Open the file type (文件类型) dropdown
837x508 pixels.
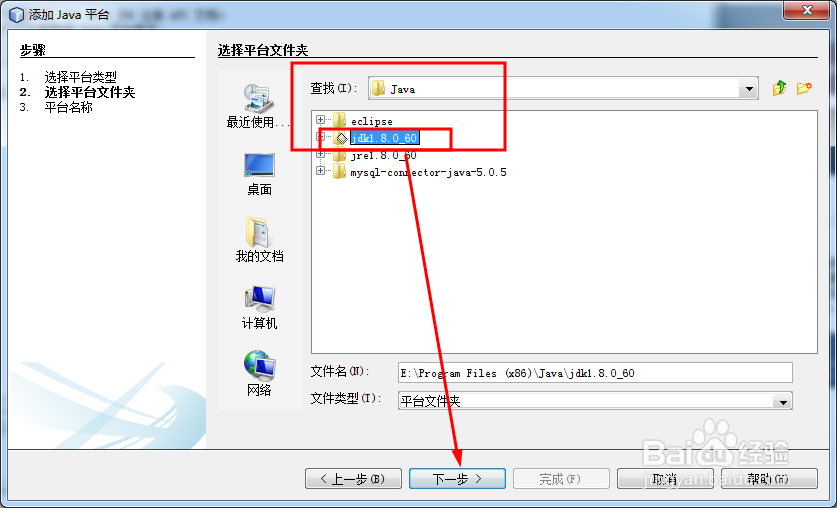coord(783,401)
